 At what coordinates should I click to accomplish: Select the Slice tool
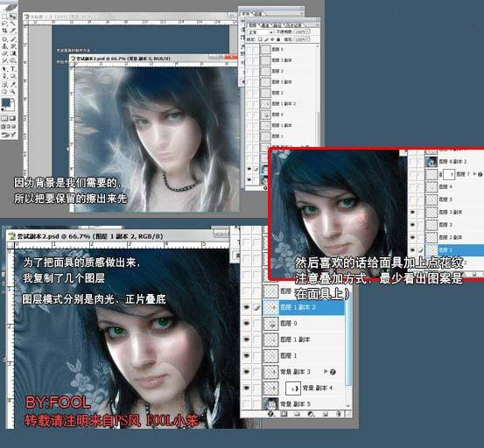pyautogui.click(x=12, y=31)
